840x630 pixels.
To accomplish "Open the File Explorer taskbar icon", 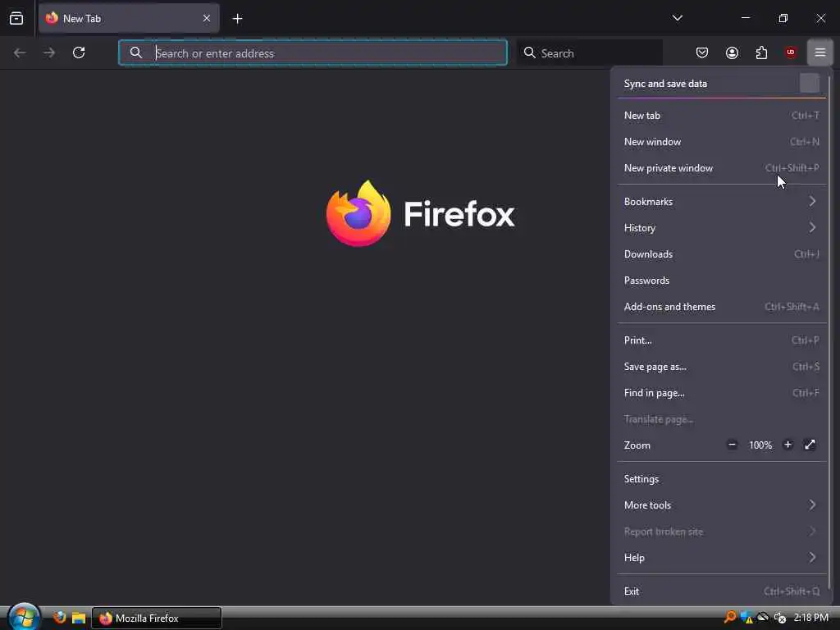I will click(79, 618).
